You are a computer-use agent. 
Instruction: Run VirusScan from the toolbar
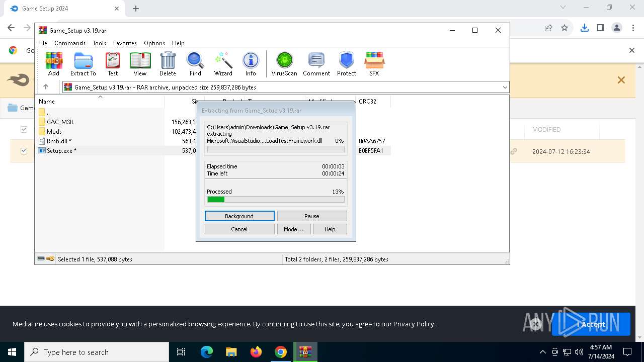coord(284,64)
